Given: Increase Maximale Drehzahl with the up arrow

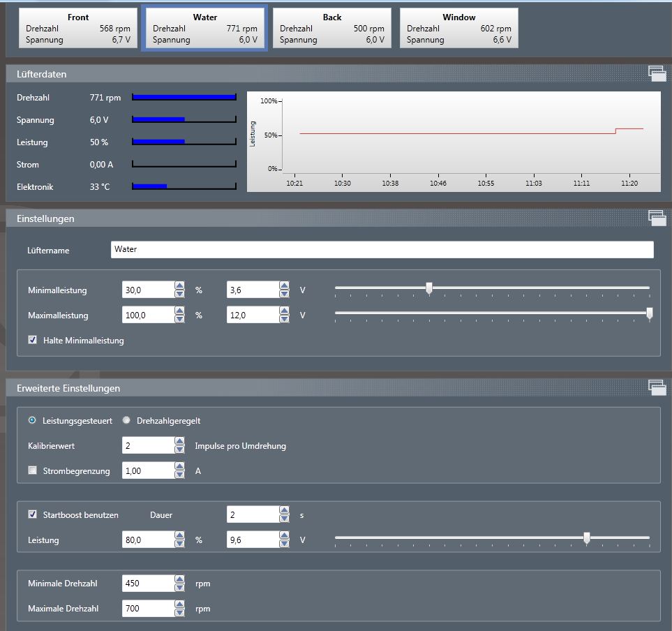Looking at the screenshot, I should (x=179, y=604).
